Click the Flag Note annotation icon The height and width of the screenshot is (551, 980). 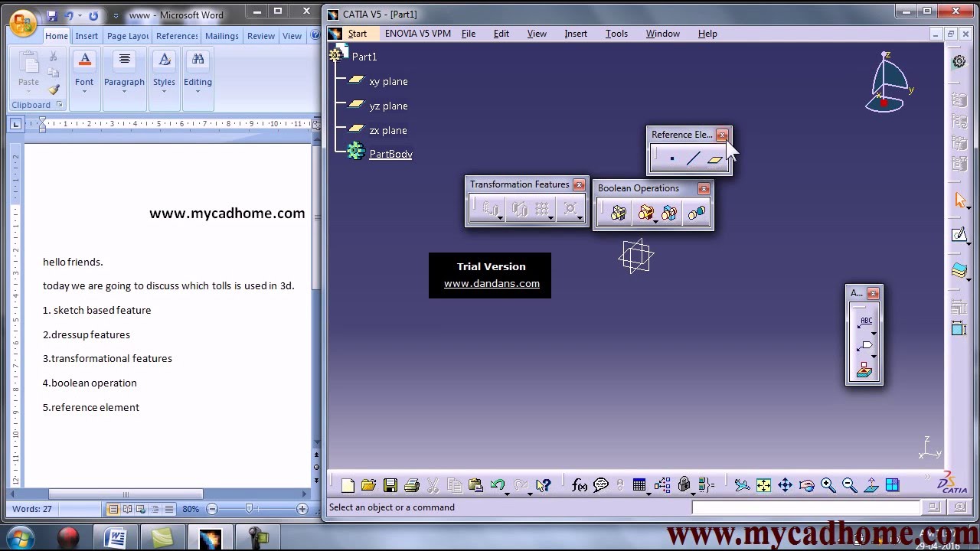(864, 347)
